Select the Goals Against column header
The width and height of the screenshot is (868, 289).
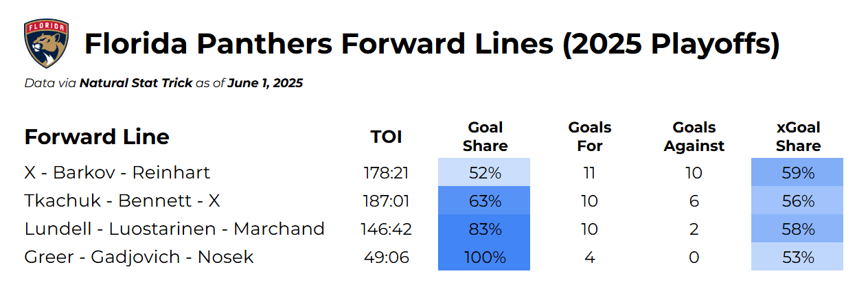pos(694,137)
